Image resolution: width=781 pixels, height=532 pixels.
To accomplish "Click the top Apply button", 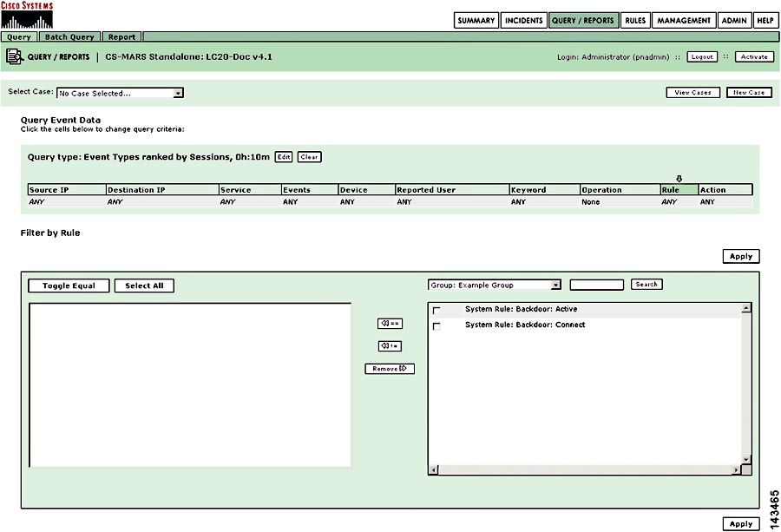I will point(741,256).
